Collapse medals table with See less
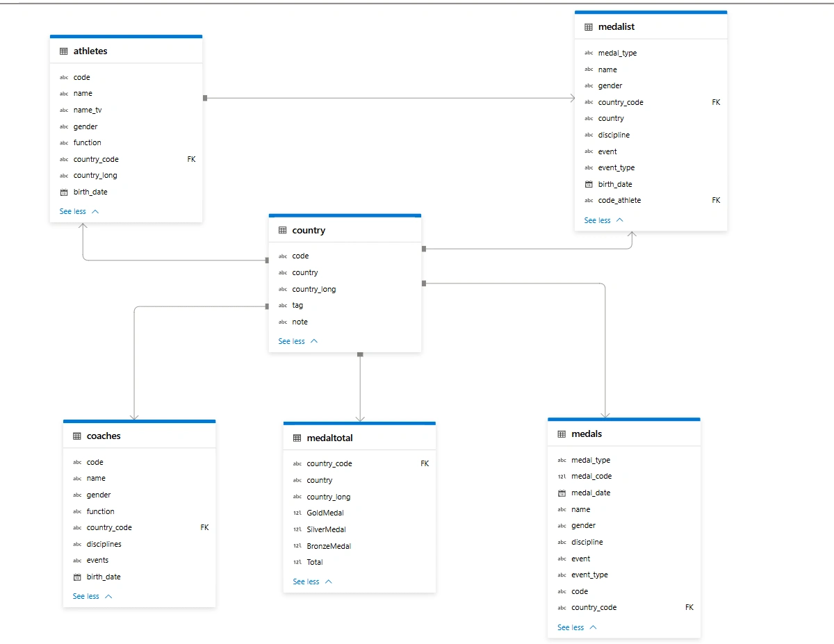 (577, 627)
